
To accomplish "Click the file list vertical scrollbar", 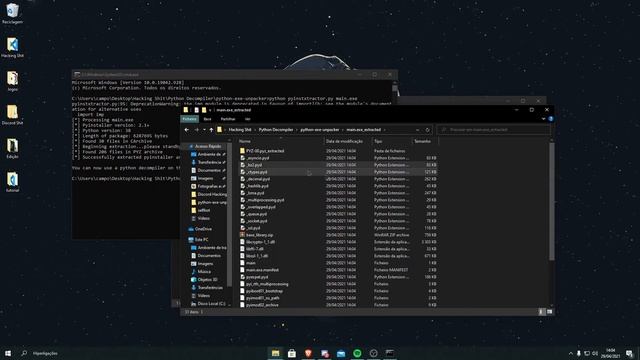I will pos(551,202).
